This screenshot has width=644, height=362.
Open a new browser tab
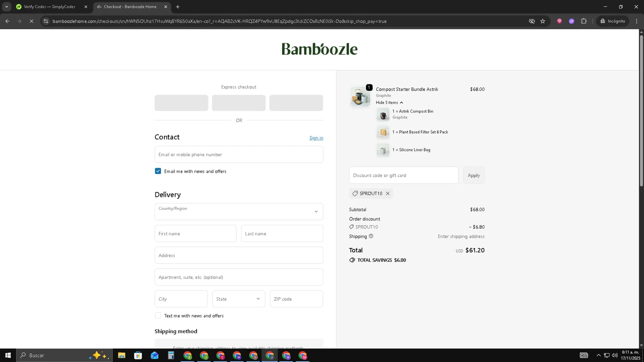tap(178, 7)
